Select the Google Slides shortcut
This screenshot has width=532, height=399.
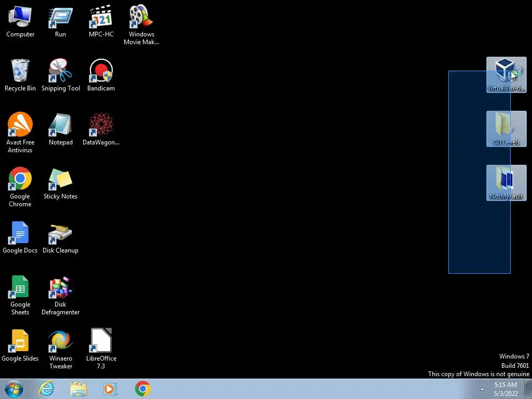(x=20, y=345)
